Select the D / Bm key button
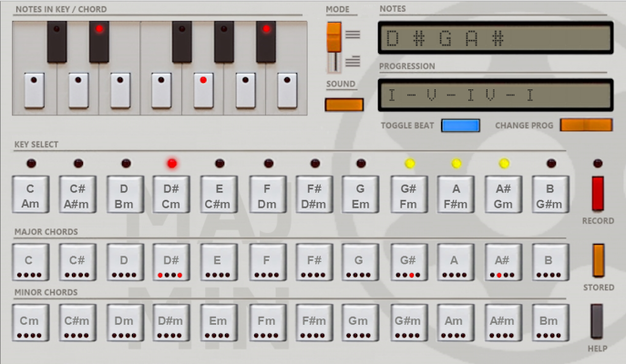Image resolution: width=626 pixels, height=364 pixels. (125, 195)
